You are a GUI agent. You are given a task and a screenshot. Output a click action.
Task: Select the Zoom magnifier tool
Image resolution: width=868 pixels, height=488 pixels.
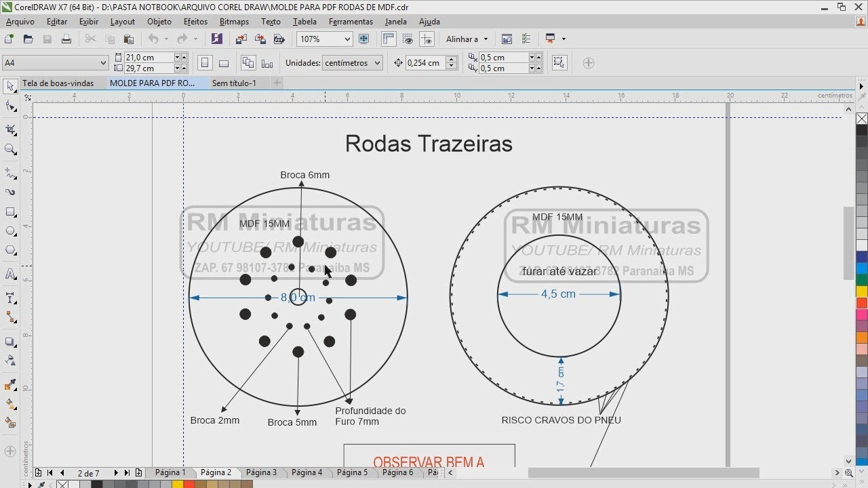pos(10,149)
